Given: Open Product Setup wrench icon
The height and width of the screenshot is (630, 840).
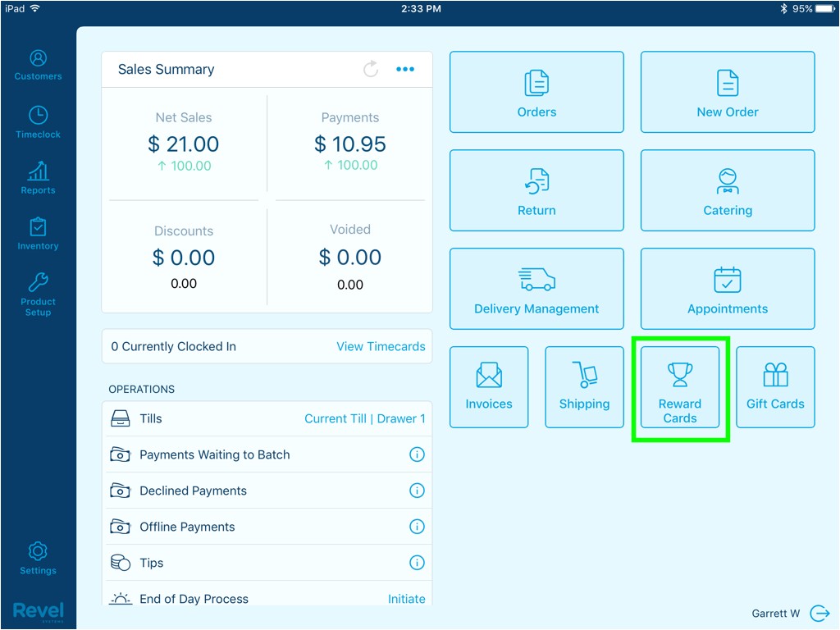Looking at the screenshot, I should click(38, 294).
